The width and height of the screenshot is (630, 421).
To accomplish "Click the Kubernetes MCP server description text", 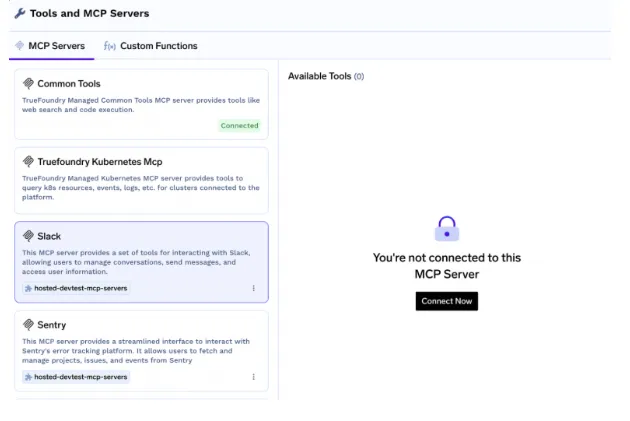I will click(x=141, y=188).
